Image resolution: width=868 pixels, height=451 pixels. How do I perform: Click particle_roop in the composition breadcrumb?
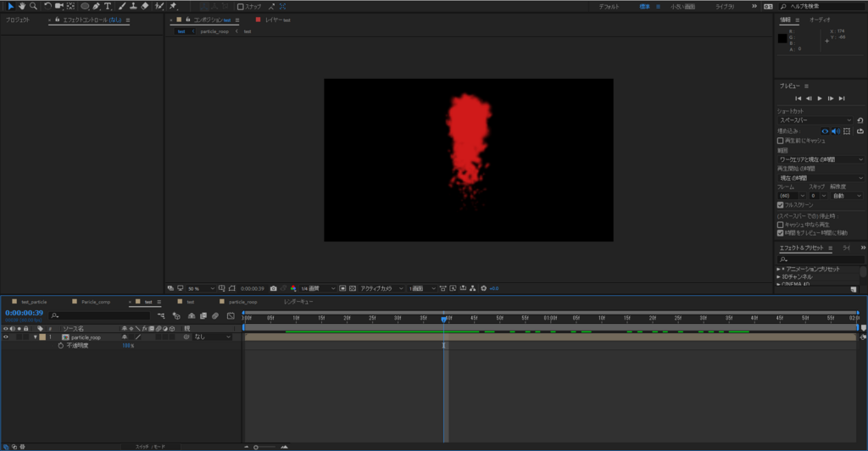(x=214, y=31)
